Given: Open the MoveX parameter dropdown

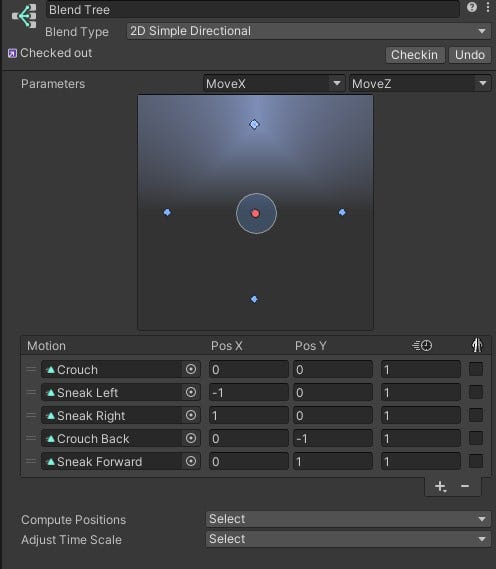Looking at the screenshot, I should (274, 84).
